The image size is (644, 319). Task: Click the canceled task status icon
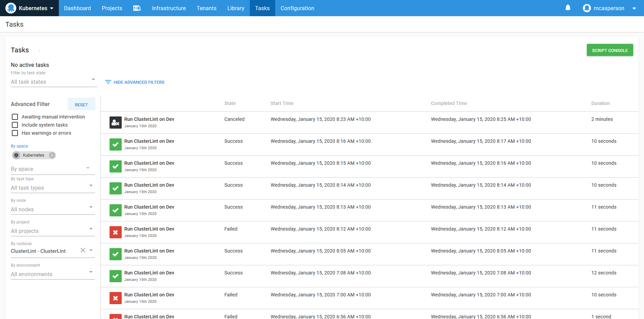(115, 122)
